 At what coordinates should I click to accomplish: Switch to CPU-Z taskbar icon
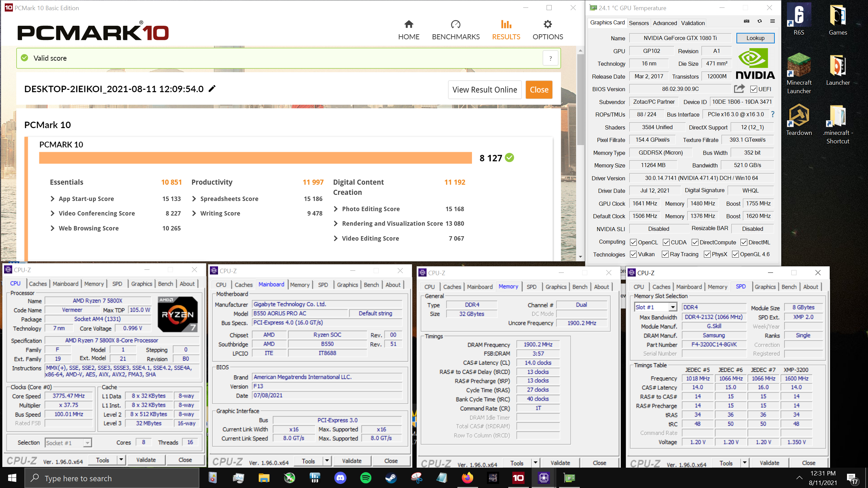click(544, 478)
